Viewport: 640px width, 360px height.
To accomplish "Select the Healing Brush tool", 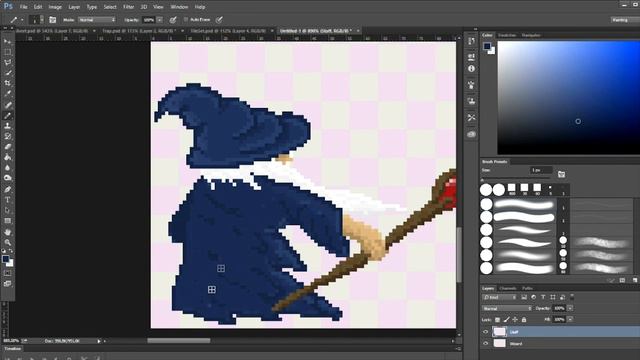I will pyautogui.click(x=7, y=105).
